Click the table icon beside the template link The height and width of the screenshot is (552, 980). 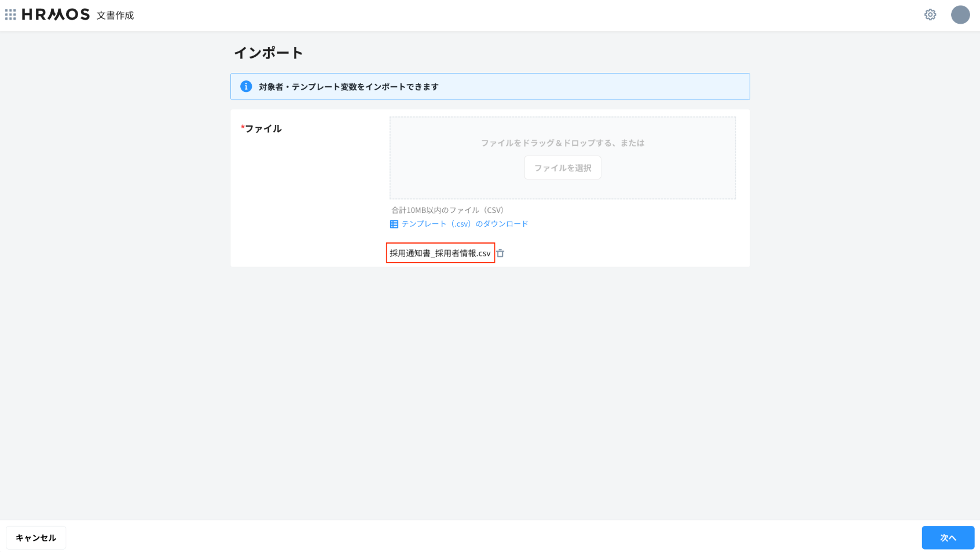tap(394, 224)
